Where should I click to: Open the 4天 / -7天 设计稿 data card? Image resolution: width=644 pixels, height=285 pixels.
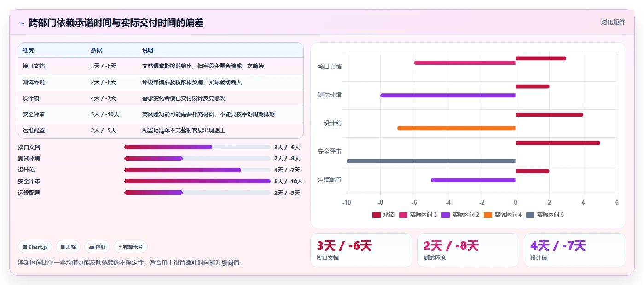tap(575, 250)
